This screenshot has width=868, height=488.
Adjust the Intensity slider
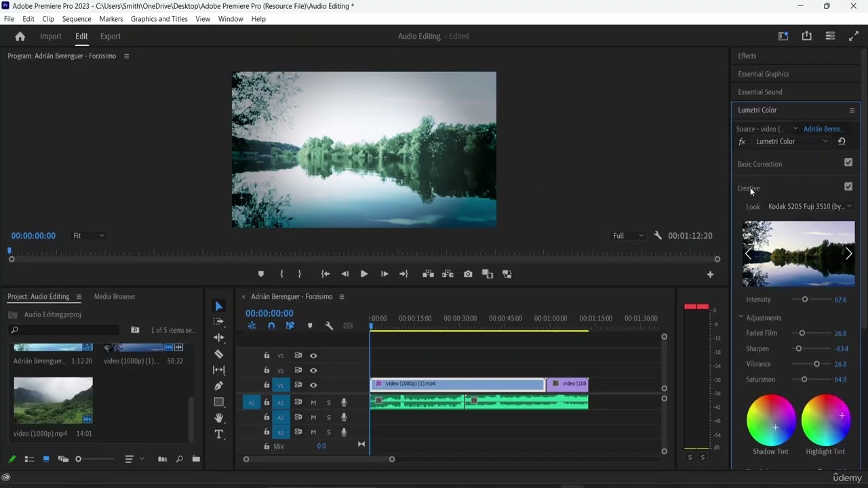click(805, 300)
